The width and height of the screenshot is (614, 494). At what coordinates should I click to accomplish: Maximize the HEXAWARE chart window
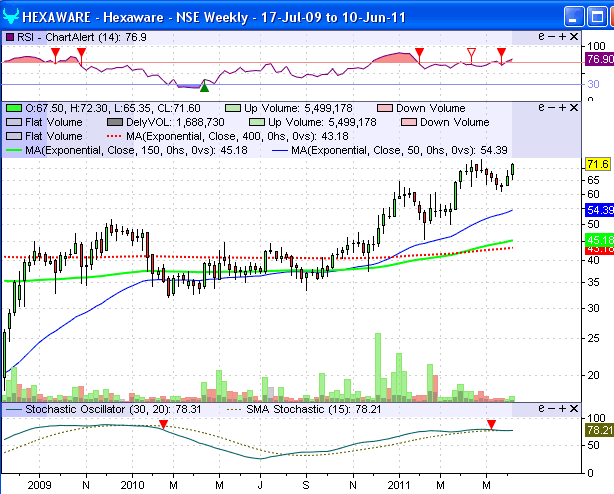597,17
